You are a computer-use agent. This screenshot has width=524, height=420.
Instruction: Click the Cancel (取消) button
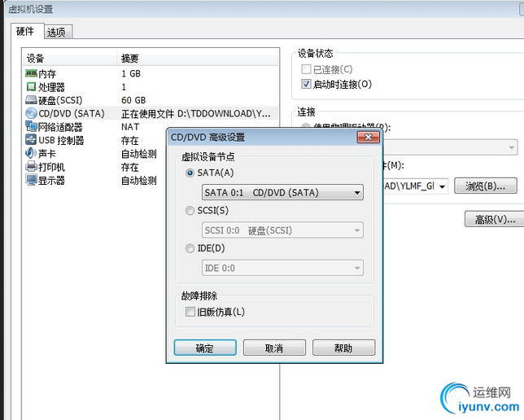(x=274, y=348)
